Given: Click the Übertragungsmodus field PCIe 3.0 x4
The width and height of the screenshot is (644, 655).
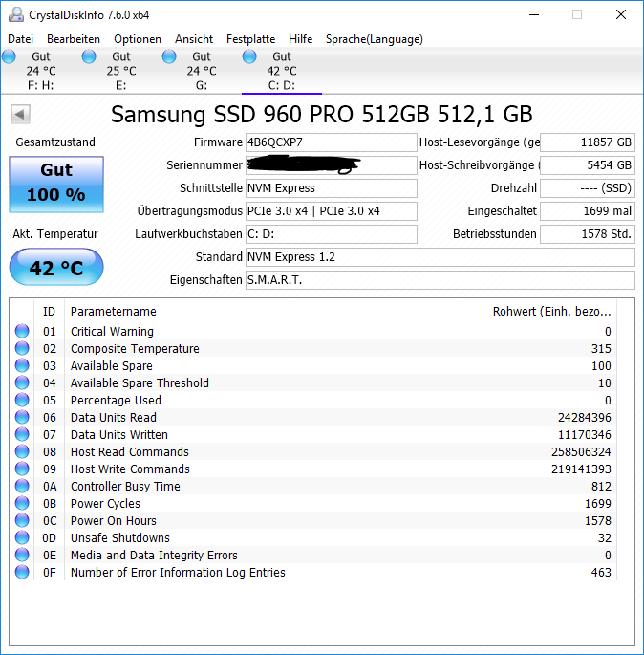Looking at the screenshot, I should coord(331,211).
